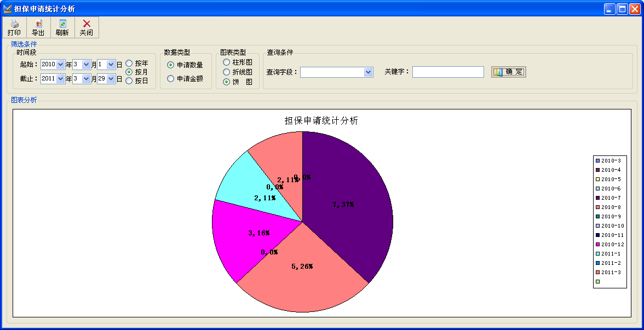Choose the 申请金额 data type
This screenshot has width=644, height=330.
170,78
